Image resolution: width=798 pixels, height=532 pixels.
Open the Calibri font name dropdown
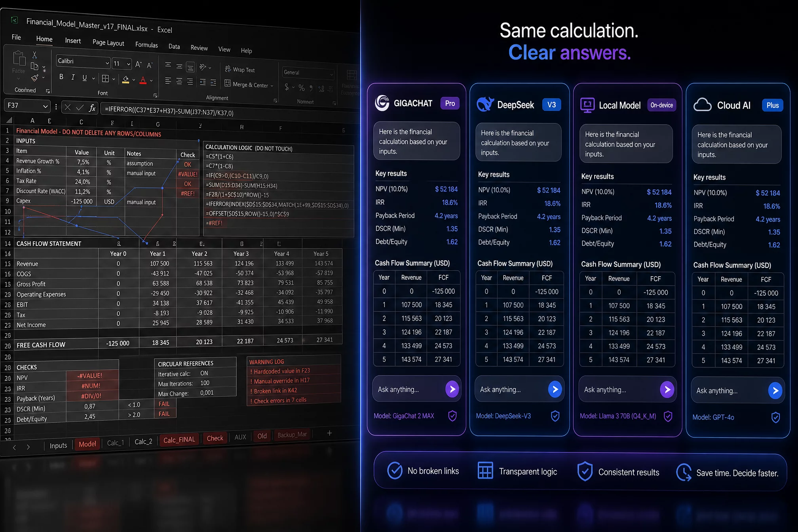(x=107, y=63)
